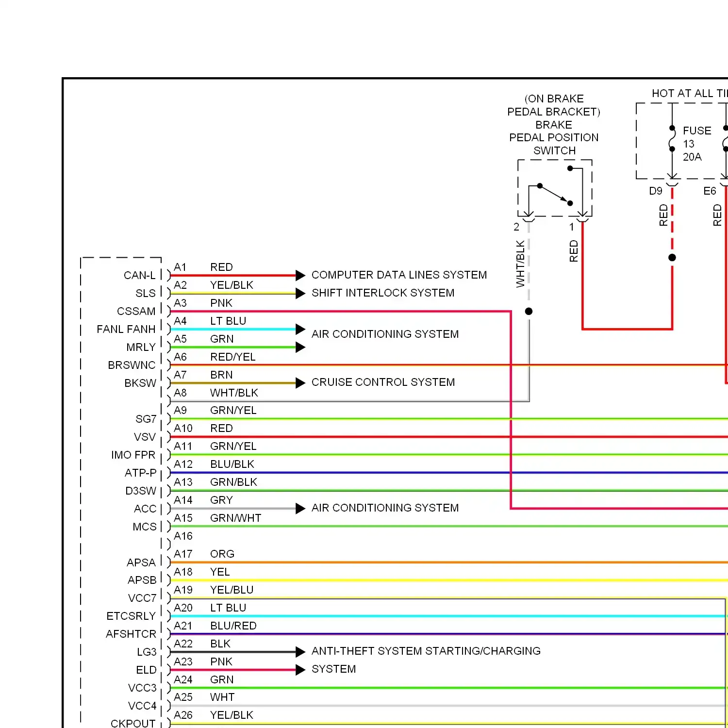Click the CRUISE CONTROL SYSTEM label

[x=383, y=382]
